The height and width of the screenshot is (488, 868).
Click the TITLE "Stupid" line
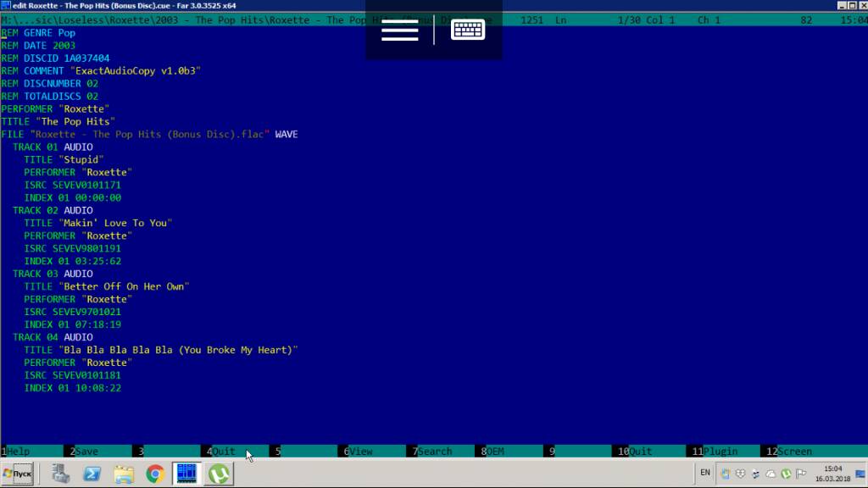tap(64, 160)
